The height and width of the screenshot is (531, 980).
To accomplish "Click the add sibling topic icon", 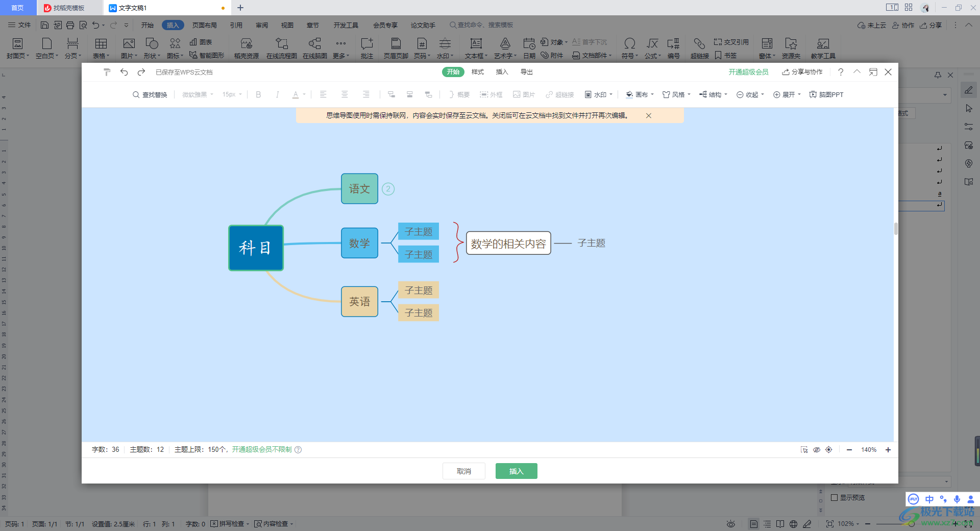I will [x=410, y=94].
